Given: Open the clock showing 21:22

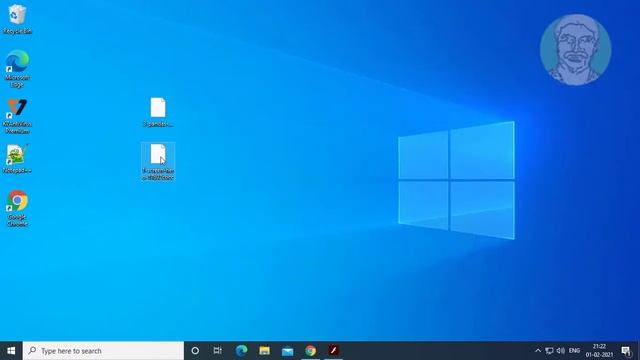Looking at the screenshot, I should point(599,351).
